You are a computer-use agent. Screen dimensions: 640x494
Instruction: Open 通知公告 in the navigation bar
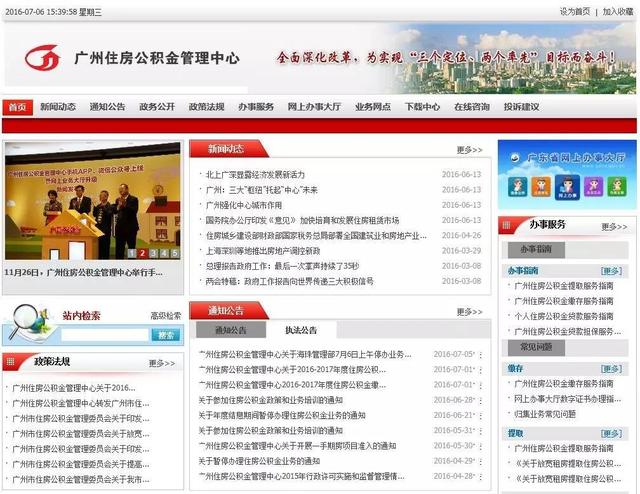[x=107, y=107]
